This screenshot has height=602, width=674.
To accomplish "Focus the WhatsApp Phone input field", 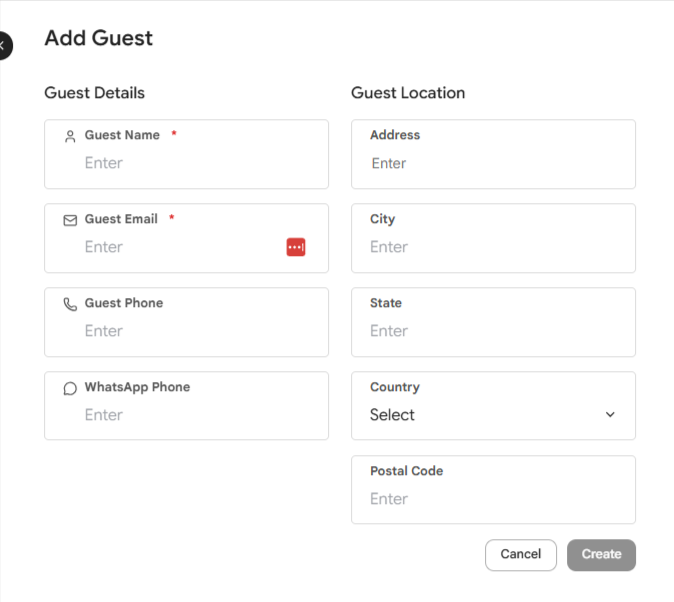I will pos(187,405).
